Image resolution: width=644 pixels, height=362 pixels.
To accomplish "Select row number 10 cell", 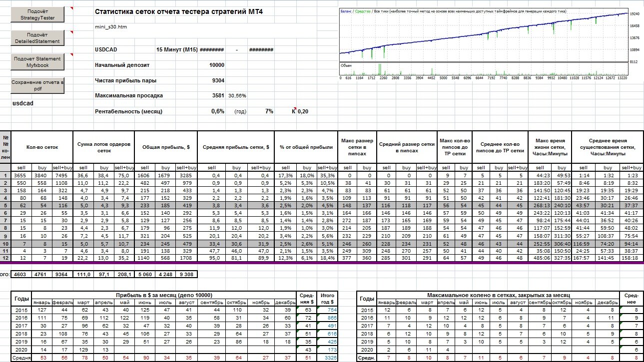I will tap(6, 244).
